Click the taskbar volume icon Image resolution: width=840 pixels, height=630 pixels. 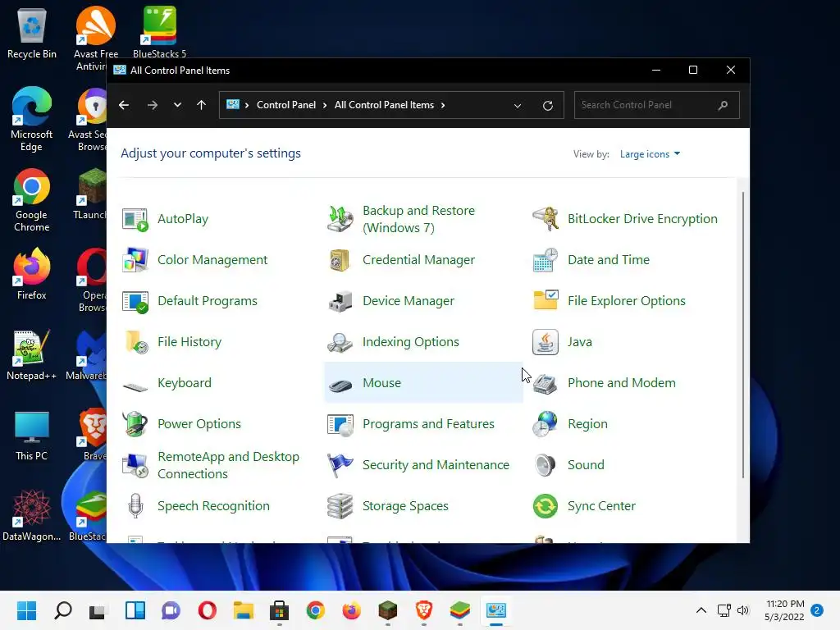(743, 610)
